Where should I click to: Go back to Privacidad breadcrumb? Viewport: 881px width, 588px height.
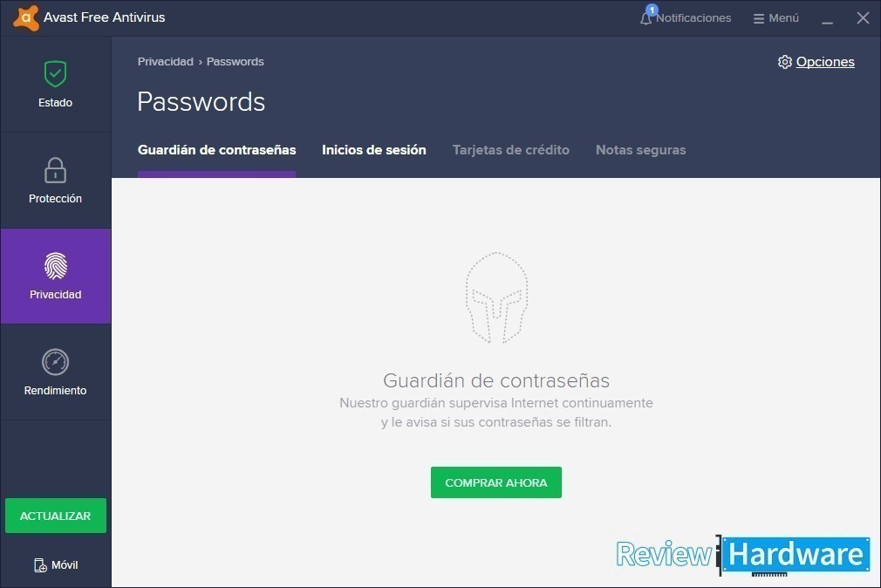[165, 62]
